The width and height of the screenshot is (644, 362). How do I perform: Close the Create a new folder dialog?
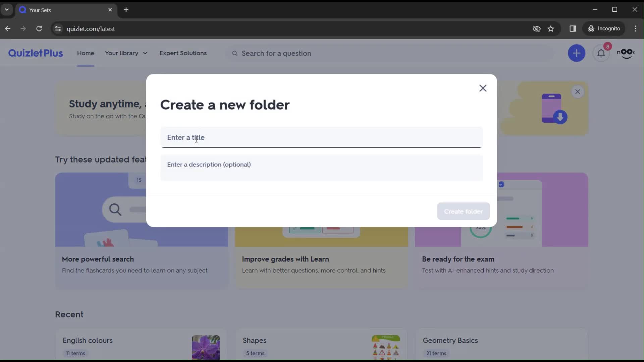483,88
